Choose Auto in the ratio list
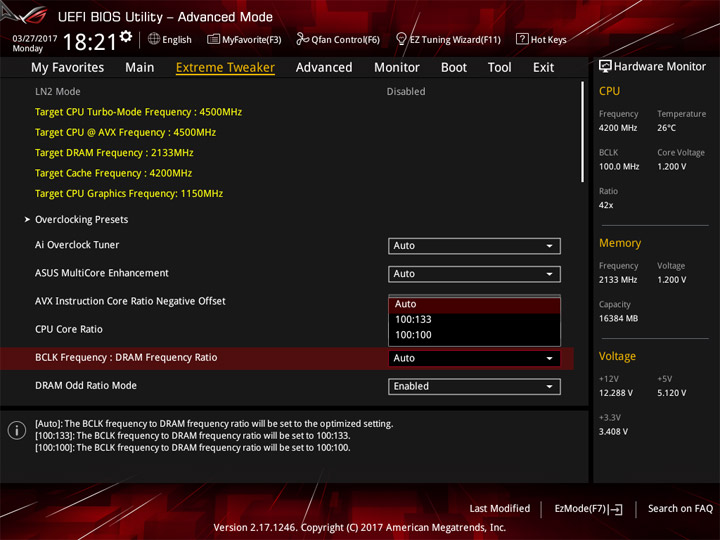 (474, 304)
